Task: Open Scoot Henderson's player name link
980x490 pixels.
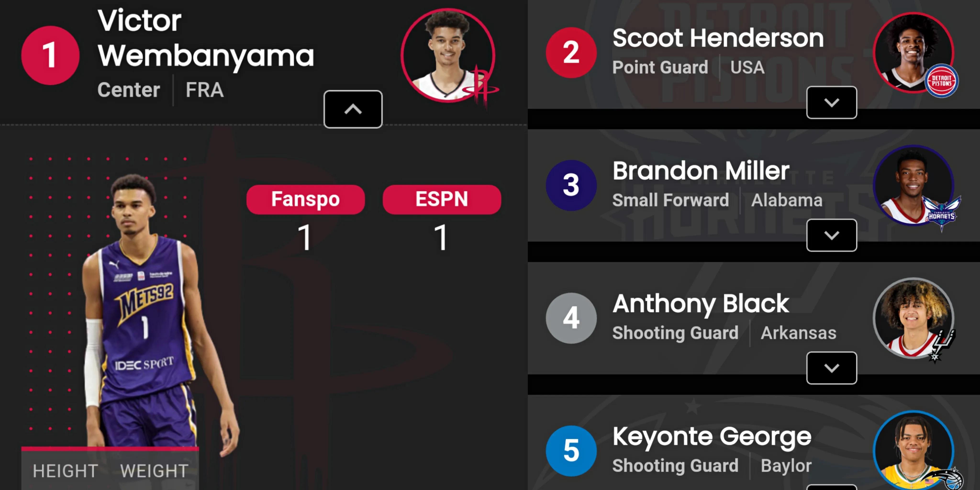Action: 718,38
